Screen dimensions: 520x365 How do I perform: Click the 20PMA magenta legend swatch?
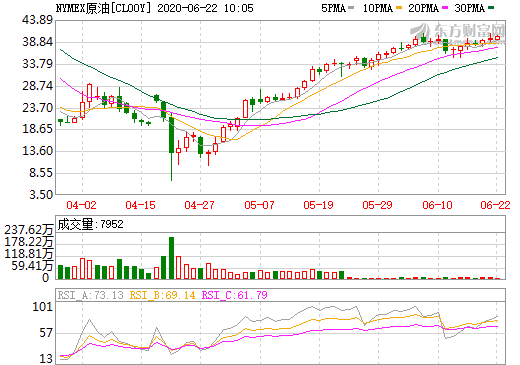[x=445, y=7]
